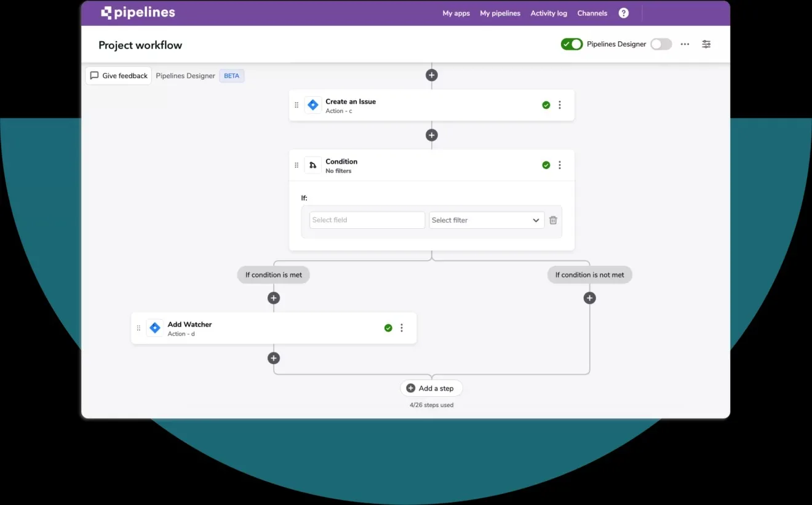812x505 pixels.
Task: Click the BETA badge
Action: tap(232, 76)
